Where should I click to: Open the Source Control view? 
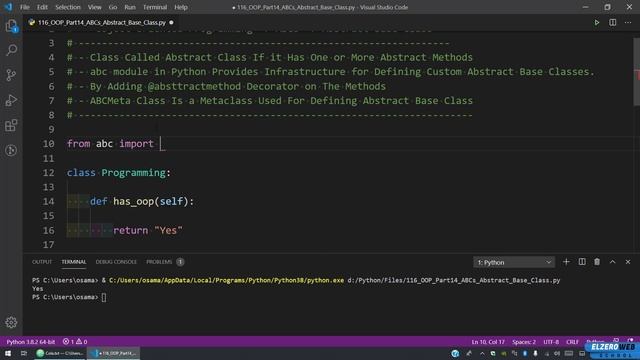(11, 75)
